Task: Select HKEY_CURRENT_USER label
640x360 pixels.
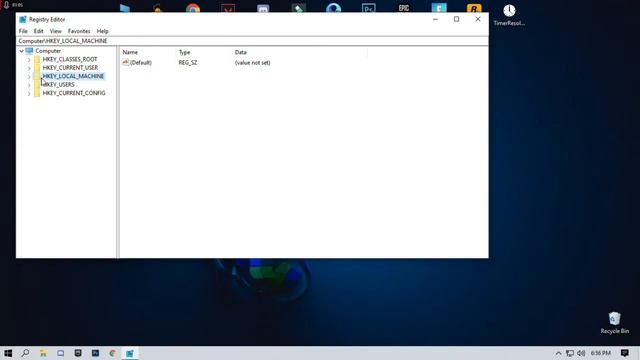Action: [70, 68]
